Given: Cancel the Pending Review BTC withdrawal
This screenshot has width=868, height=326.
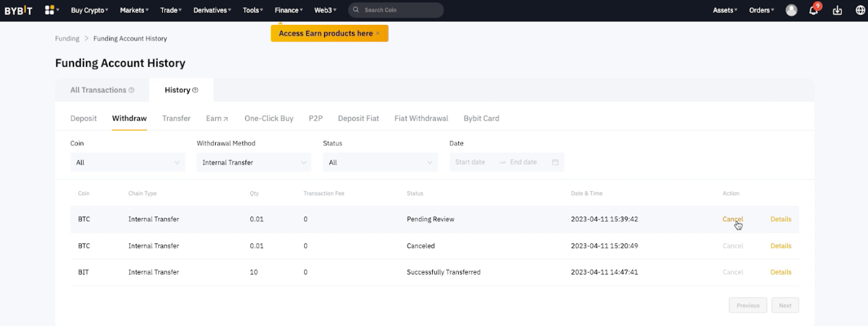Looking at the screenshot, I should [733, 220].
